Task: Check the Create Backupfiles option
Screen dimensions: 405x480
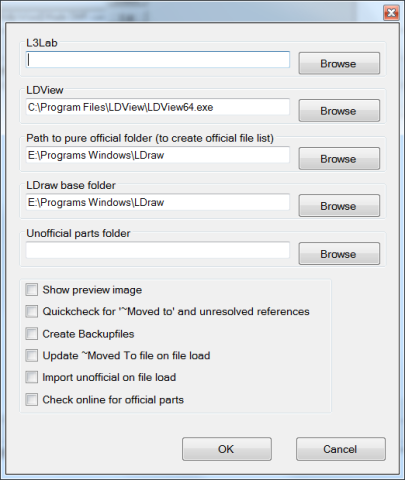Action: [x=32, y=333]
